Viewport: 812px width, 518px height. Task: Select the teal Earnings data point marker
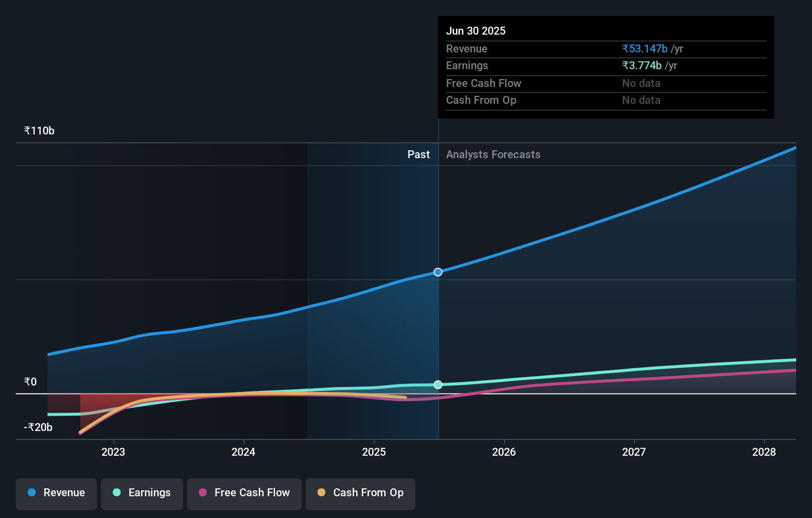click(x=437, y=385)
